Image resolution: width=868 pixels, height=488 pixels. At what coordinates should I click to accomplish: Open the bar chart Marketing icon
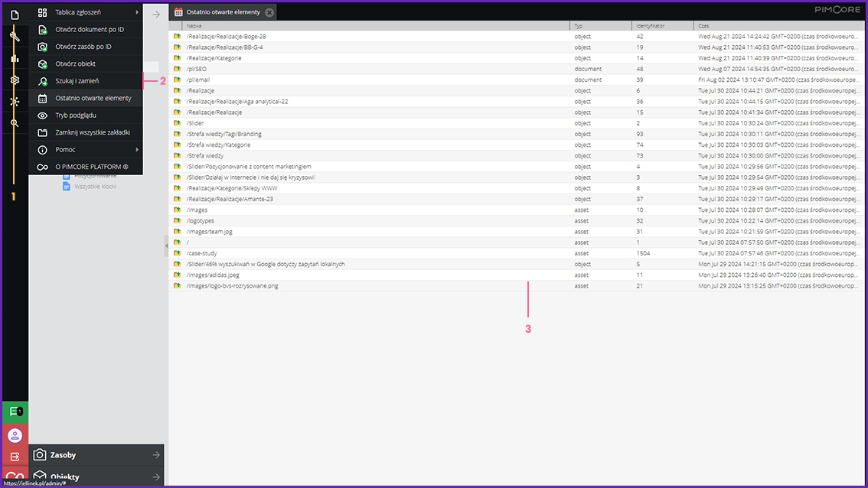click(x=15, y=58)
